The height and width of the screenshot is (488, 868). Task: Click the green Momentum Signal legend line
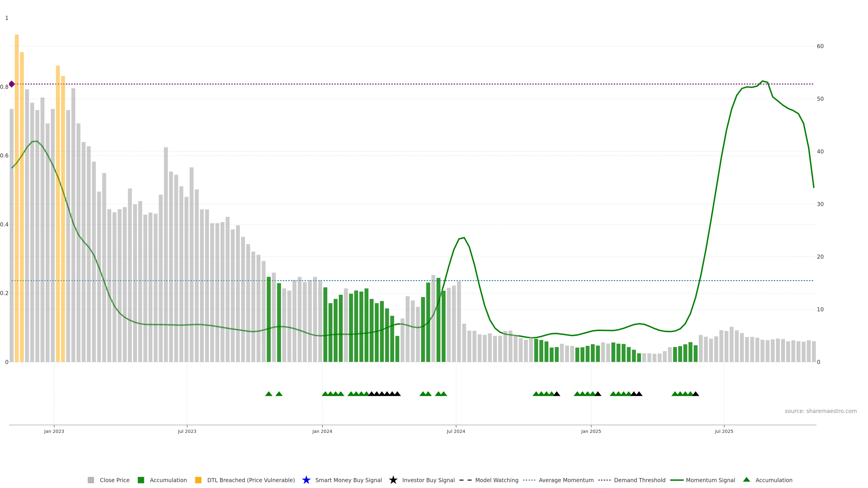click(677, 480)
